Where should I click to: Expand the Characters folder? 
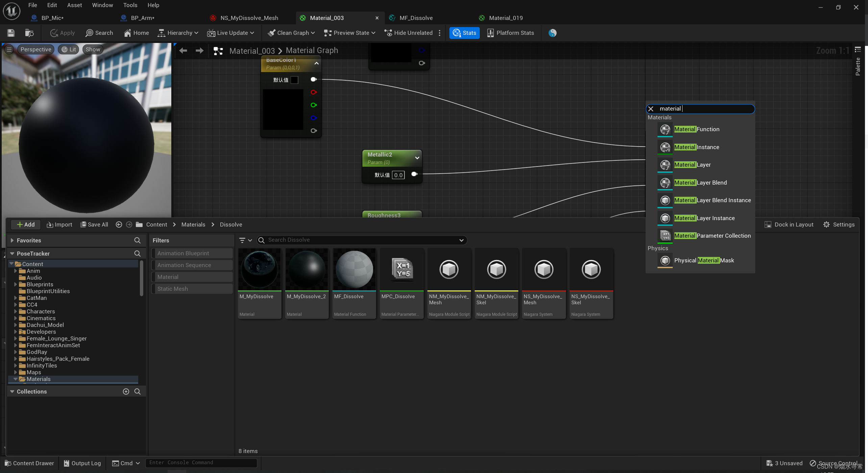[x=16, y=311]
